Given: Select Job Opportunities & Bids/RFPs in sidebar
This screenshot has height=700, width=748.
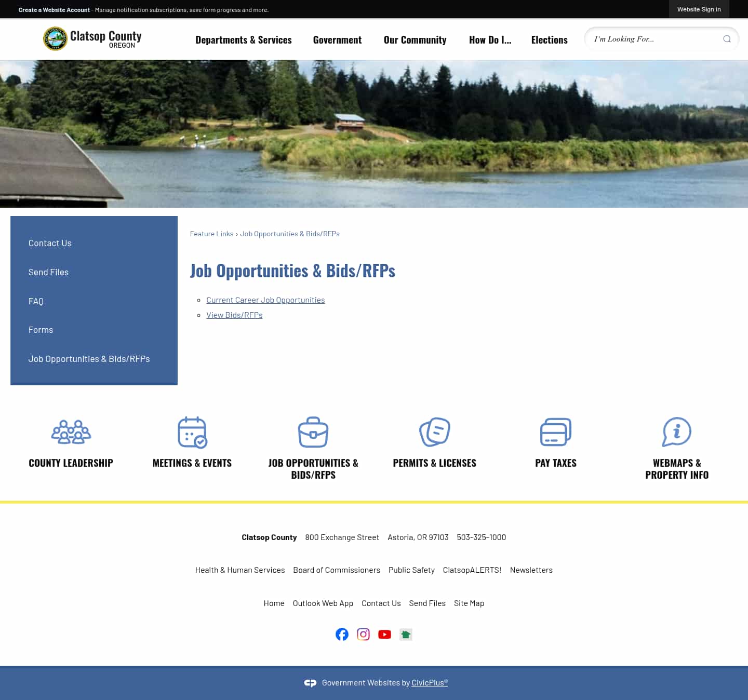Looking at the screenshot, I should [89, 359].
